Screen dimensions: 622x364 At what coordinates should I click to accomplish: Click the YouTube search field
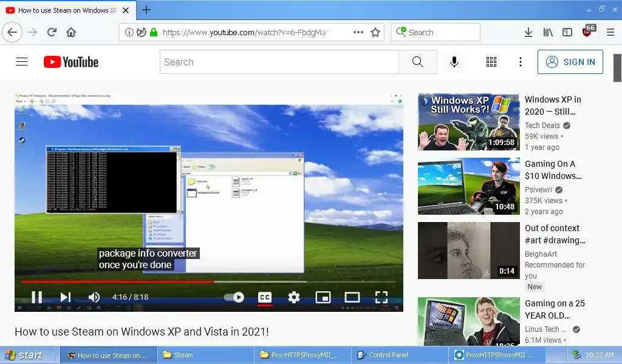[x=279, y=62]
